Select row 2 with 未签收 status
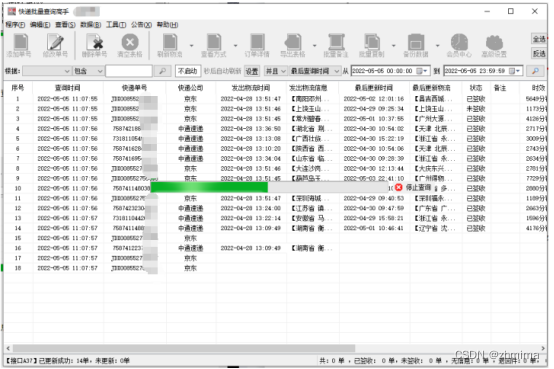 click(x=276, y=109)
